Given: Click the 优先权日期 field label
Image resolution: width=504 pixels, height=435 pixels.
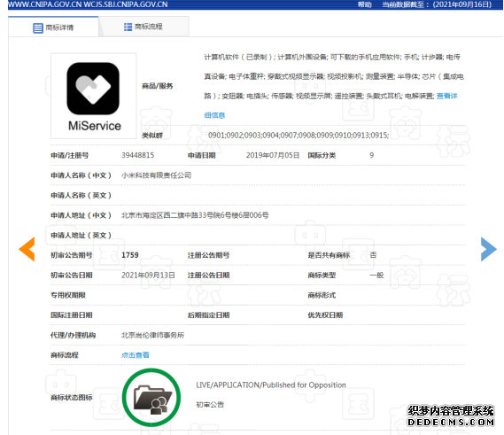Looking at the screenshot, I should point(325,315).
